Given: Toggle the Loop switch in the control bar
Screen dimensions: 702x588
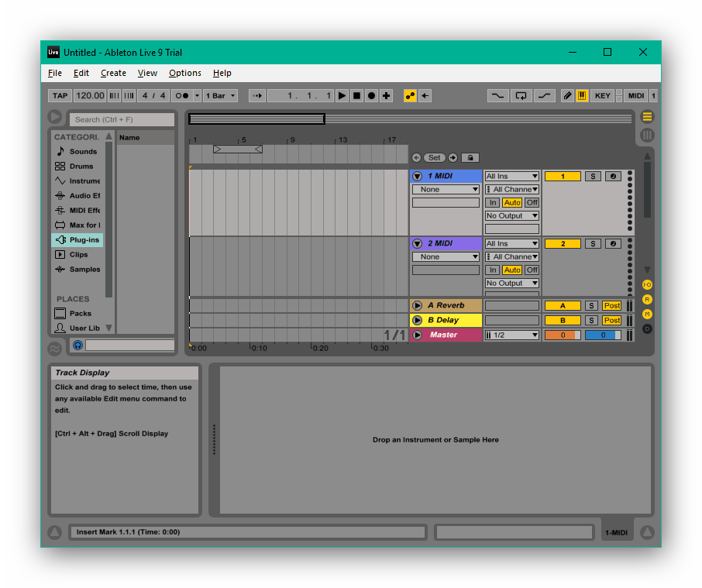Looking at the screenshot, I should click(x=521, y=96).
